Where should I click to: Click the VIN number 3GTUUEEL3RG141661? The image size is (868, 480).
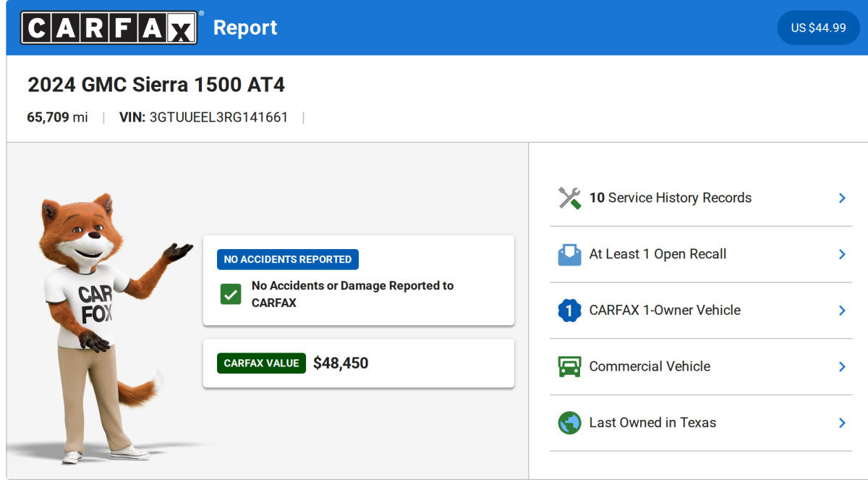click(x=218, y=117)
